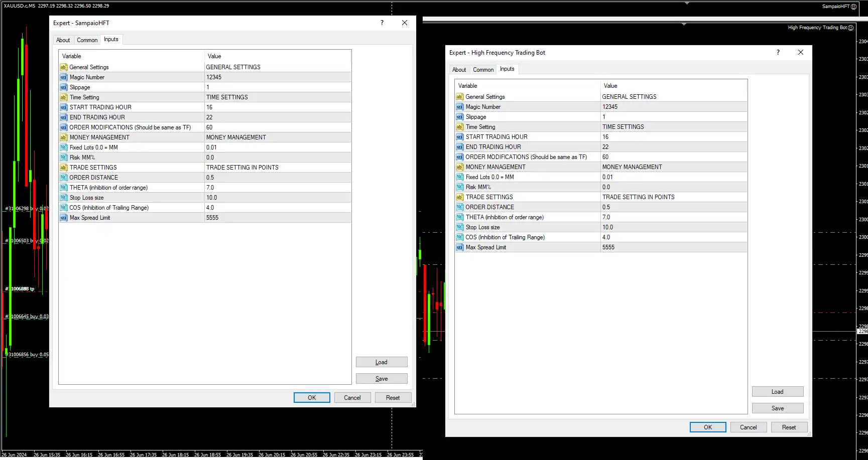Screen dimensions: 868x460
Task: Open Common tab in SampaioHFT dialog
Action: pyautogui.click(x=87, y=40)
